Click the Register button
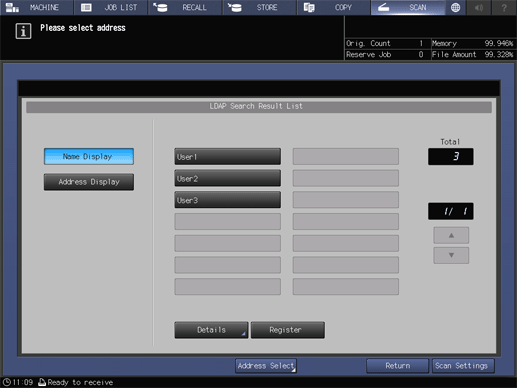517x388 pixels. tap(287, 330)
